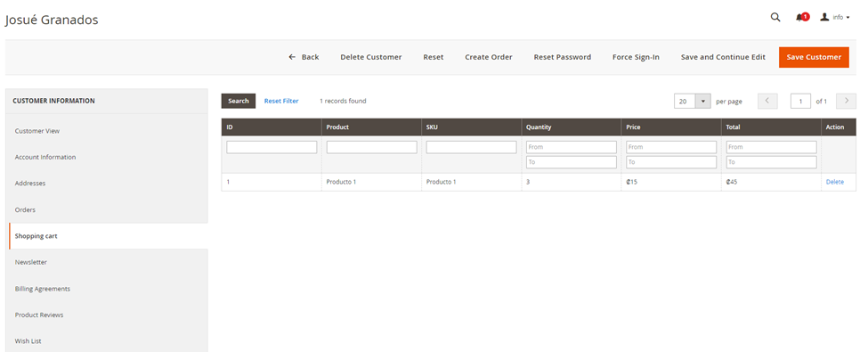Click the Reset button in toolbar
Image resolution: width=868 pixels, height=352 pixels.
click(434, 57)
